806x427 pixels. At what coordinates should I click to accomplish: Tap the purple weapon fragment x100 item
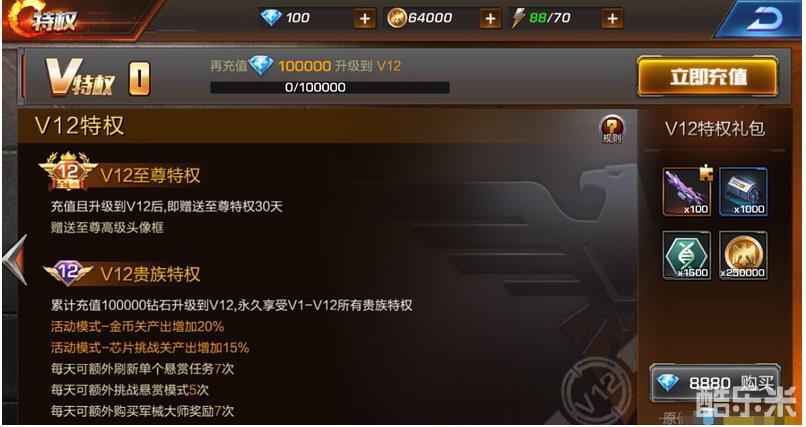pos(687,191)
